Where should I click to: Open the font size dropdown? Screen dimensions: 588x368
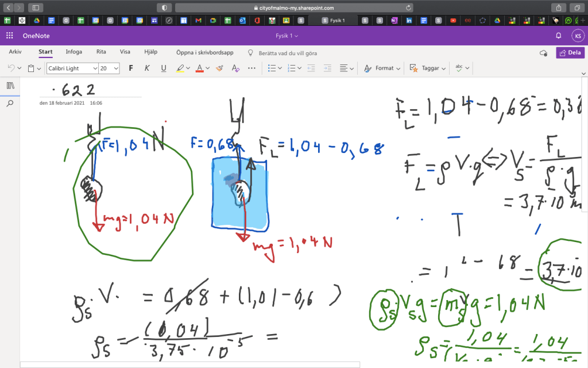pos(116,68)
